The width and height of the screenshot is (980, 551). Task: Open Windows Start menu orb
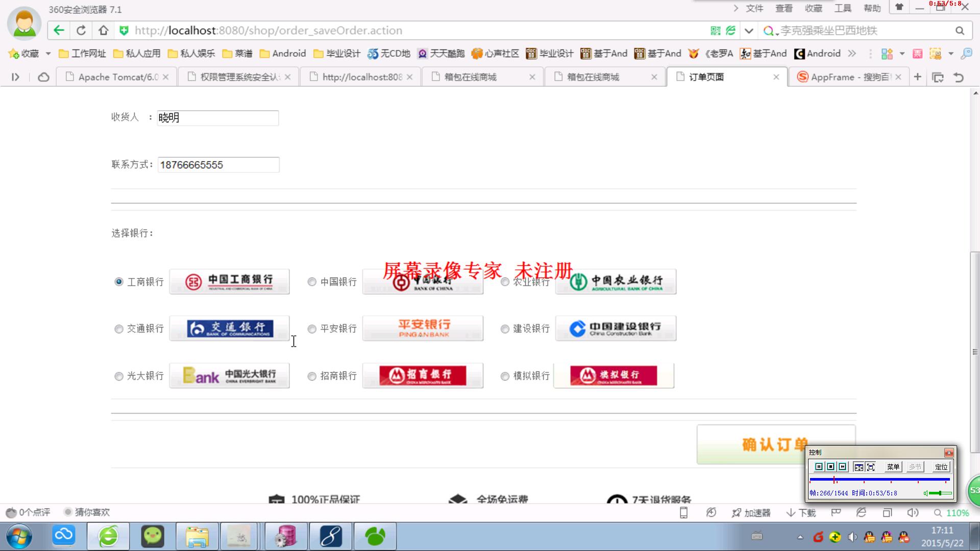pyautogui.click(x=19, y=537)
